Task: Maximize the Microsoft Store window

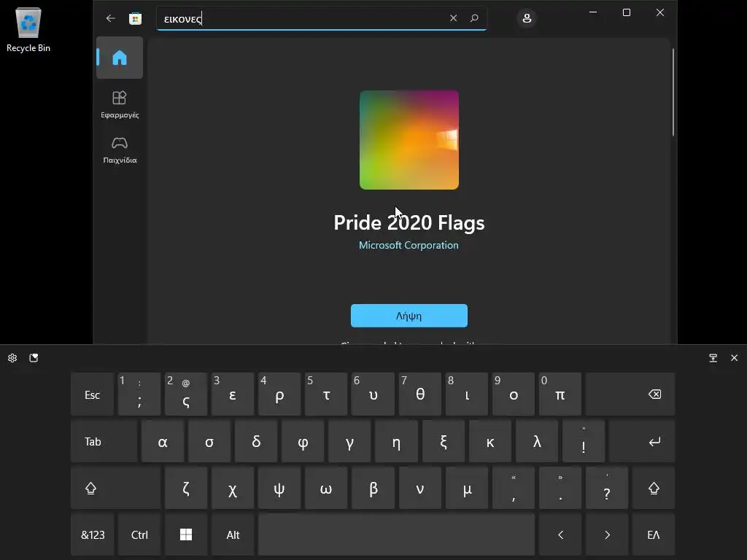Action: pos(627,12)
